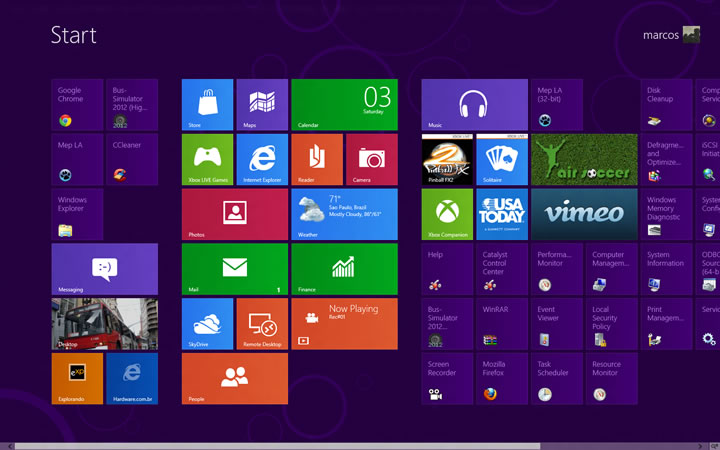Click the scrollbar left arrow
Viewport: 720px width, 450px height.
coord(10,446)
